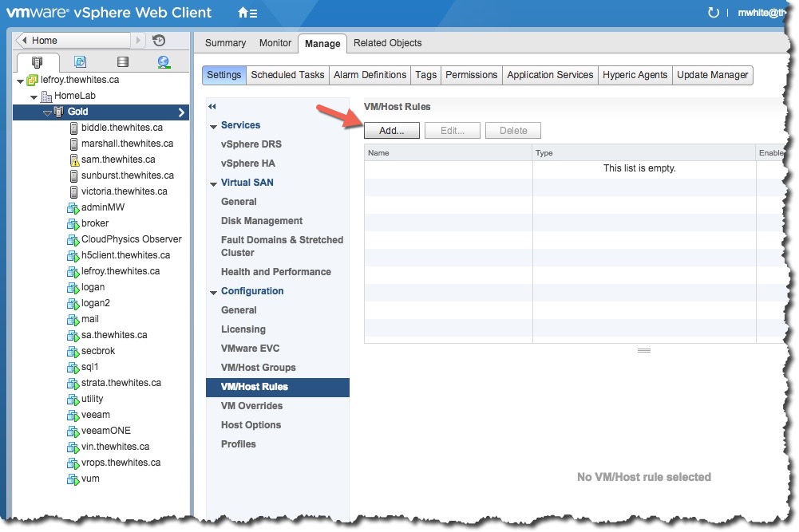Switch to Scheduled Tasks sub-tab
799x532 pixels.
[287, 75]
